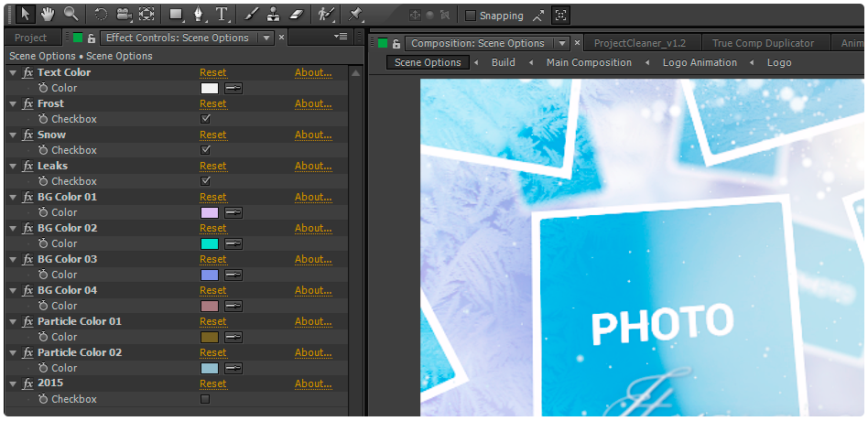Open the Composition viewer dropdown arrow
The width and height of the screenshot is (868, 421).
[561, 43]
